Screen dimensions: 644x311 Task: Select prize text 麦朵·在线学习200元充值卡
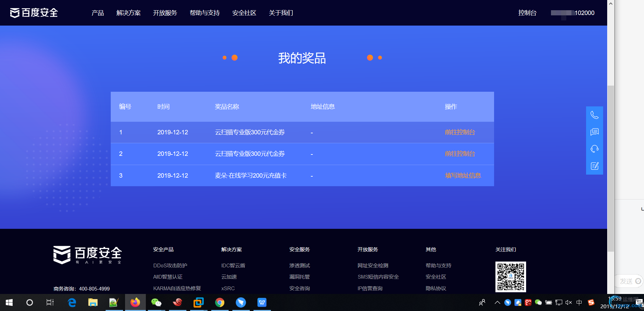[251, 176]
